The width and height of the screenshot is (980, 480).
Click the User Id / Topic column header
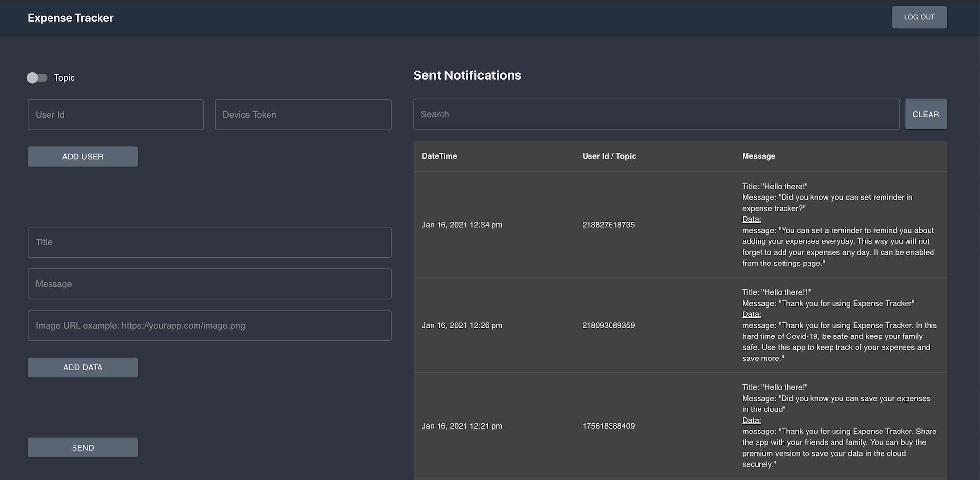point(609,156)
